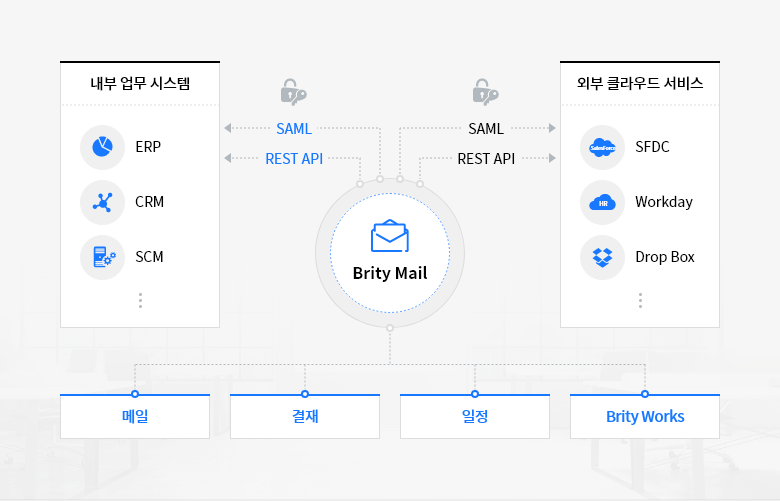Open the Salesforce SFDC cloud icon
Viewport: 780px width, 501px height.
tap(602, 147)
